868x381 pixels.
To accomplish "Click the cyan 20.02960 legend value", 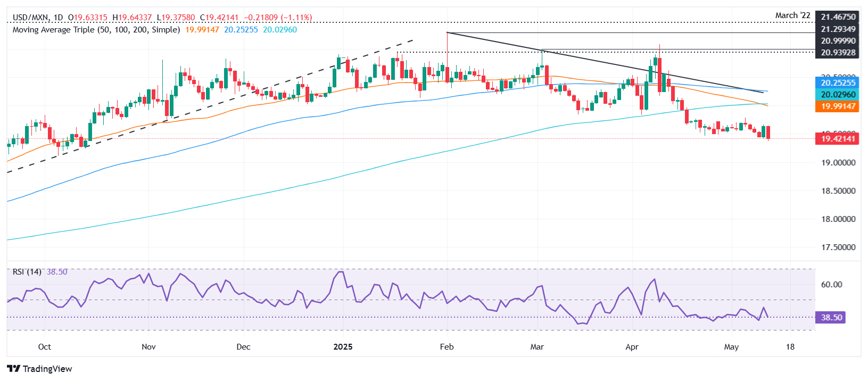I will 280,30.
